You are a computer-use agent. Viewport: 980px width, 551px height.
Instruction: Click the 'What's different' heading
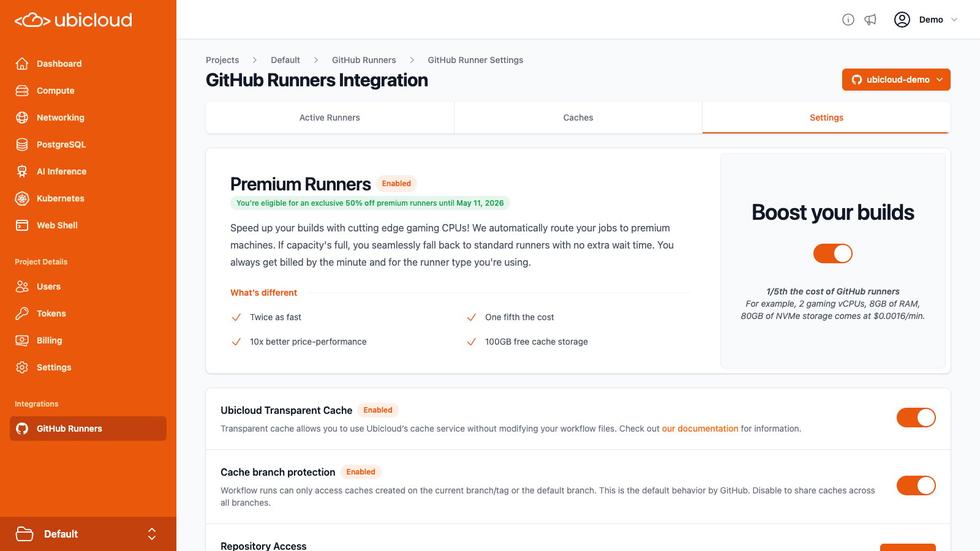[263, 293]
